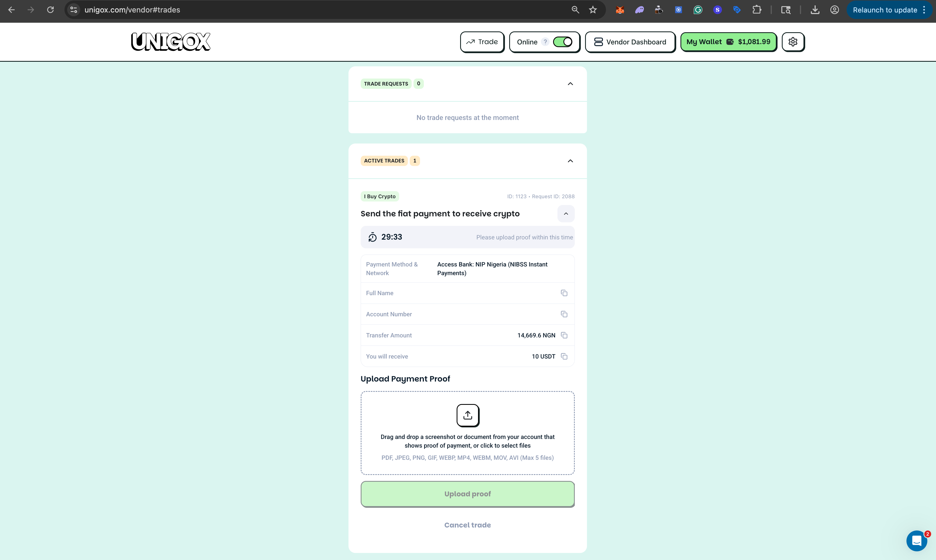Toggle the Online status switch
This screenshot has width=936, height=560.
pos(563,42)
